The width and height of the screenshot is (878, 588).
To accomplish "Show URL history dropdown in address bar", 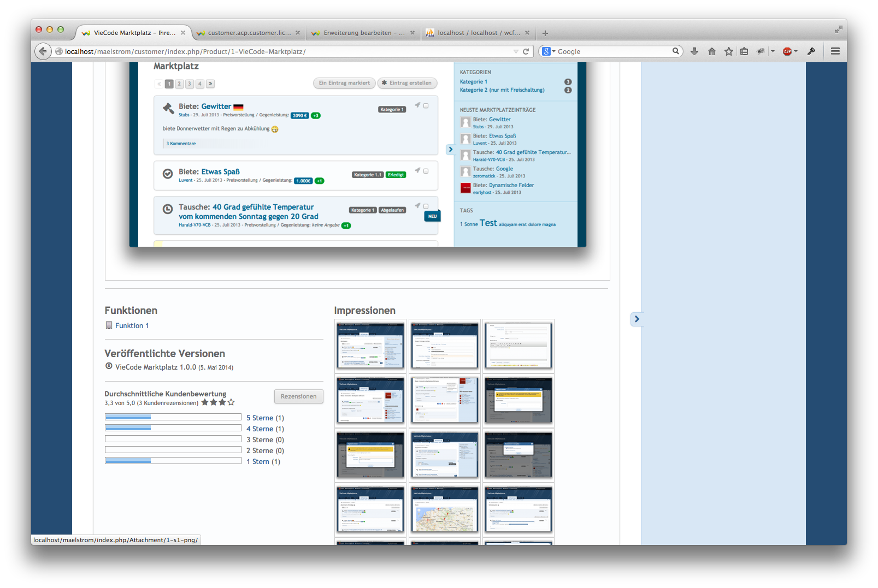I will coord(516,51).
